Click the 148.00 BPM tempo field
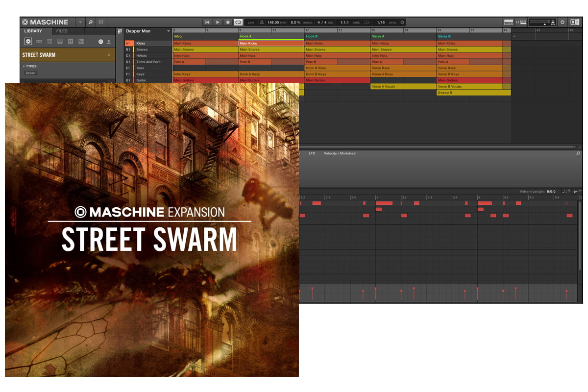 [276, 23]
